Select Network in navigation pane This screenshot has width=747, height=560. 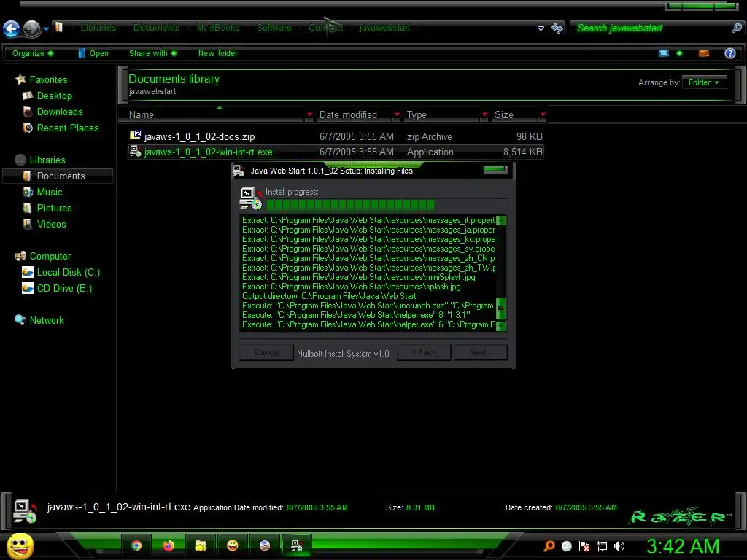coord(47,321)
